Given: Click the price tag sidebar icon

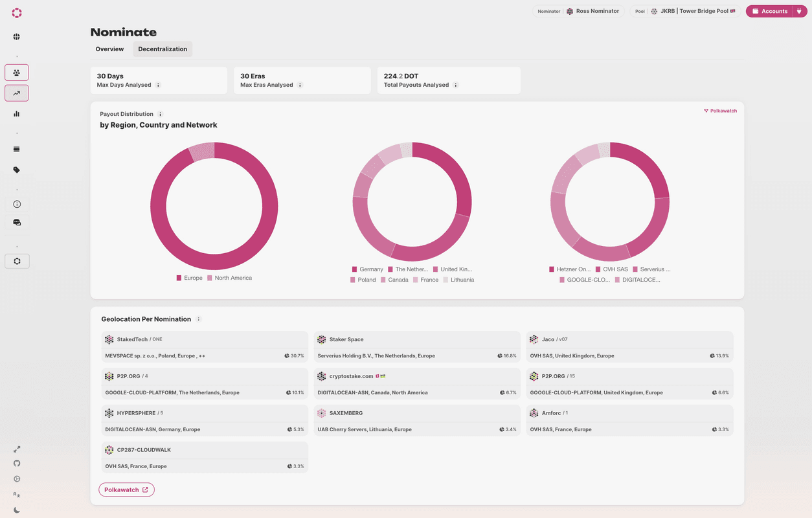Looking at the screenshot, I should 17,170.
